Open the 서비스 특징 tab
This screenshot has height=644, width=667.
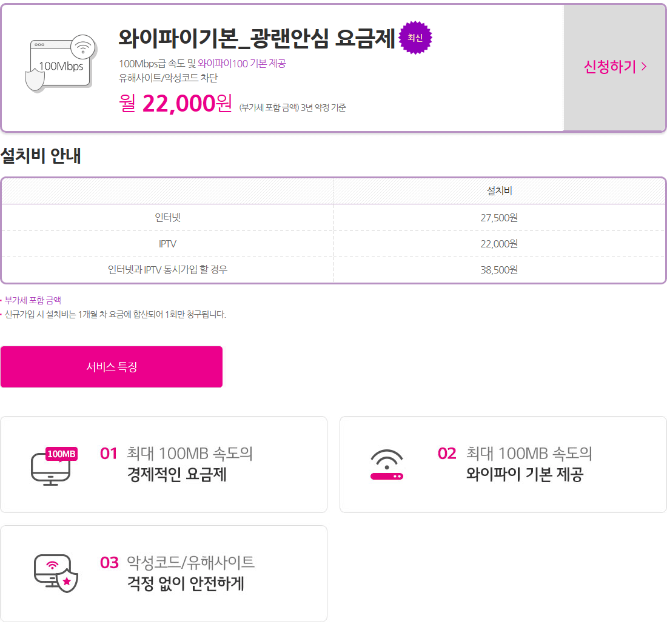pos(112,367)
